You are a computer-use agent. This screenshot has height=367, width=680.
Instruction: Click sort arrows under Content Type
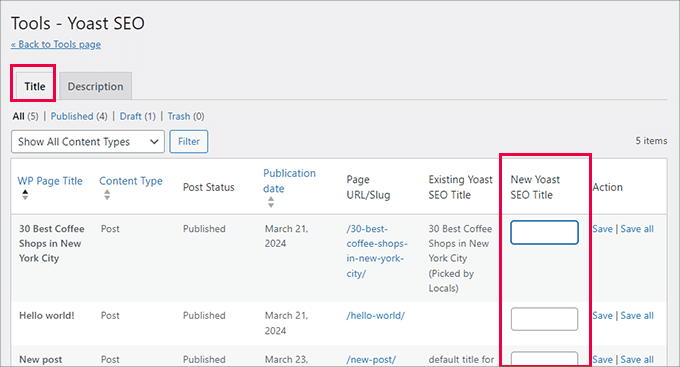pyautogui.click(x=107, y=195)
